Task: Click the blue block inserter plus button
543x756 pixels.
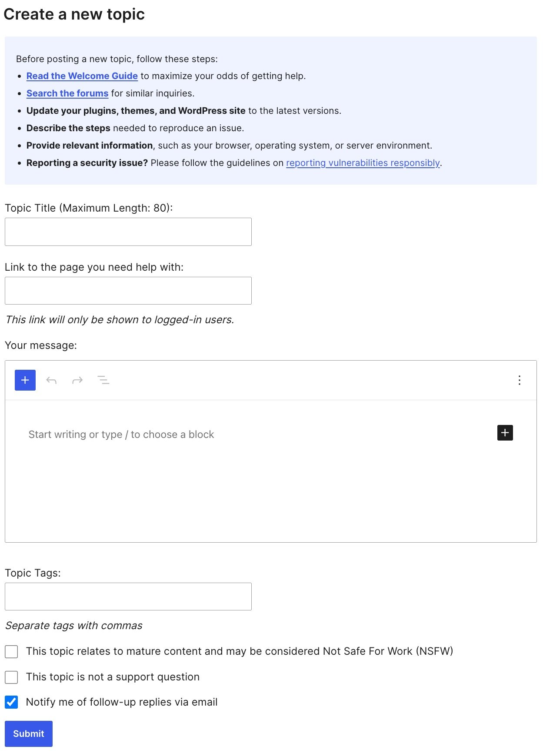Action: [x=25, y=380]
